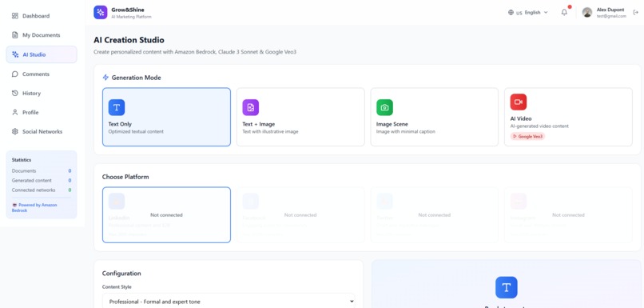
Task: Open Social Networks settings
Action: [x=41, y=131]
